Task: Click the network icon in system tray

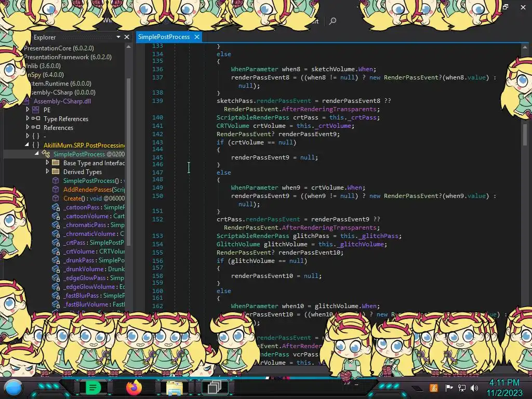Action: (x=462, y=388)
